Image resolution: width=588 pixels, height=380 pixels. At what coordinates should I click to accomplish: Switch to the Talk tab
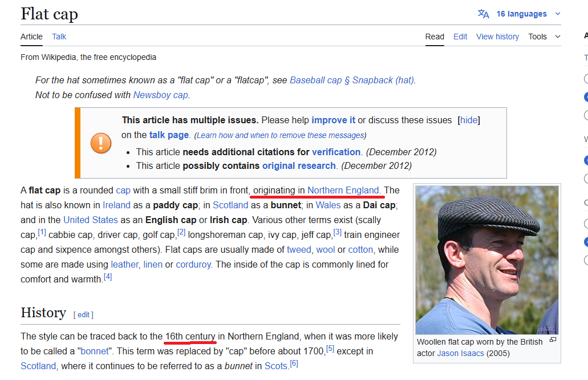(59, 37)
